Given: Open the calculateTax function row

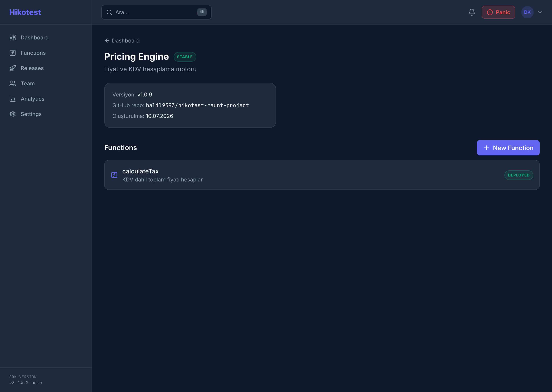Looking at the screenshot, I should (322, 175).
